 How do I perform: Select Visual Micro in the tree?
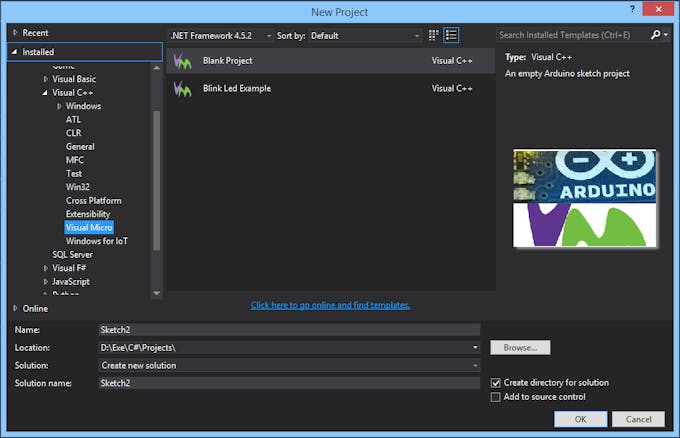[89, 228]
